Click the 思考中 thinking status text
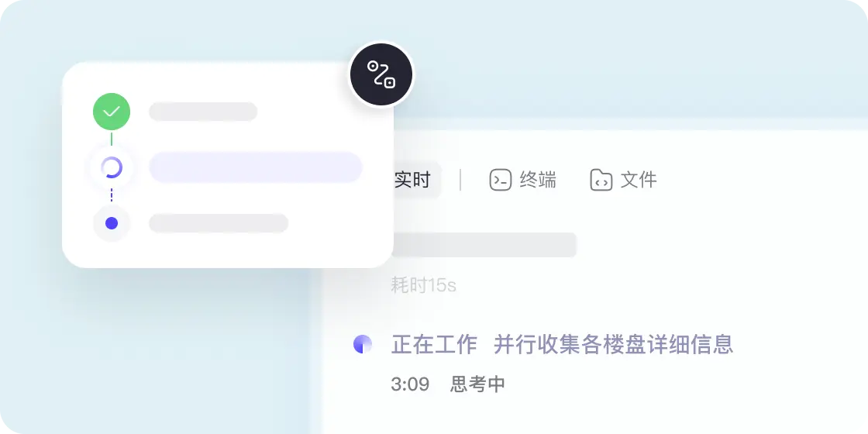The height and width of the screenshot is (434, 868). click(x=477, y=384)
